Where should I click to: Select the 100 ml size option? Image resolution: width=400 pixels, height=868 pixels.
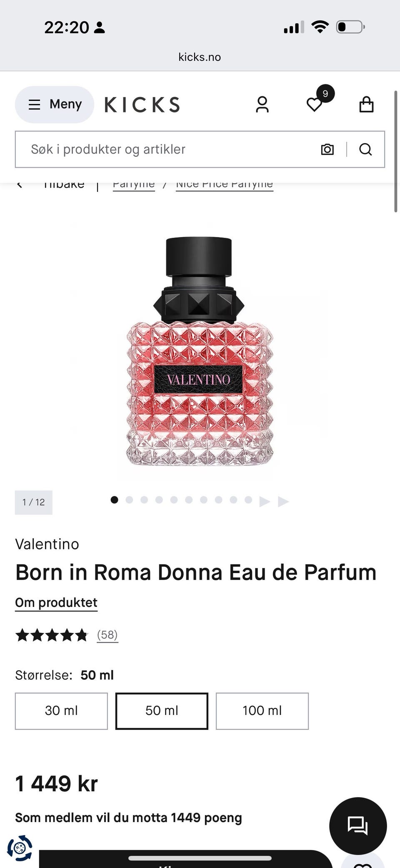click(262, 711)
